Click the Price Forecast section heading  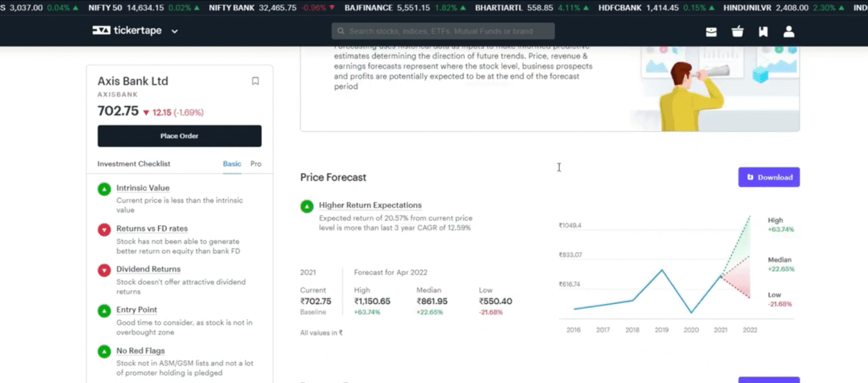point(333,177)
